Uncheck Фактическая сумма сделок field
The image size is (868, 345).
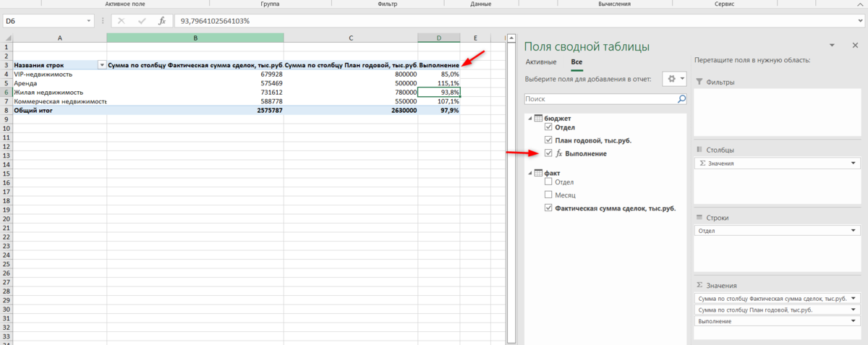tap(548, 208)
